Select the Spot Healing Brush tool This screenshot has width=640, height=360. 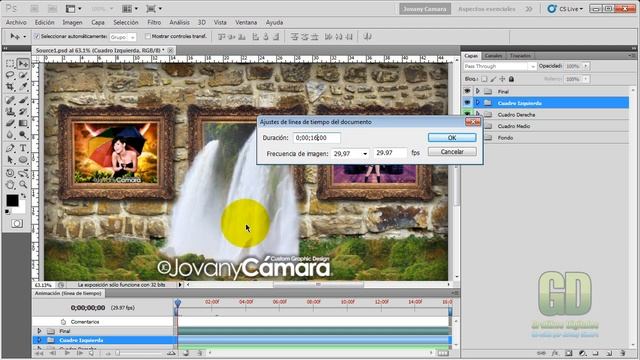coord(10,100)
